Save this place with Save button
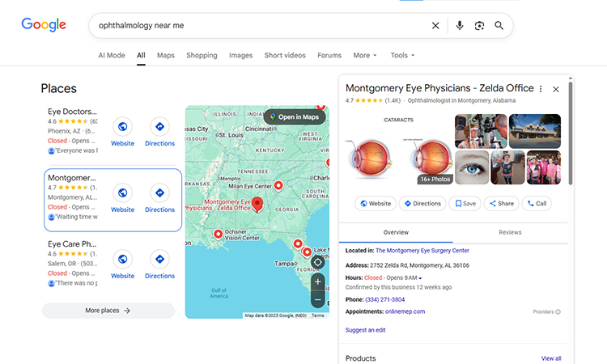 pos(465,204)
